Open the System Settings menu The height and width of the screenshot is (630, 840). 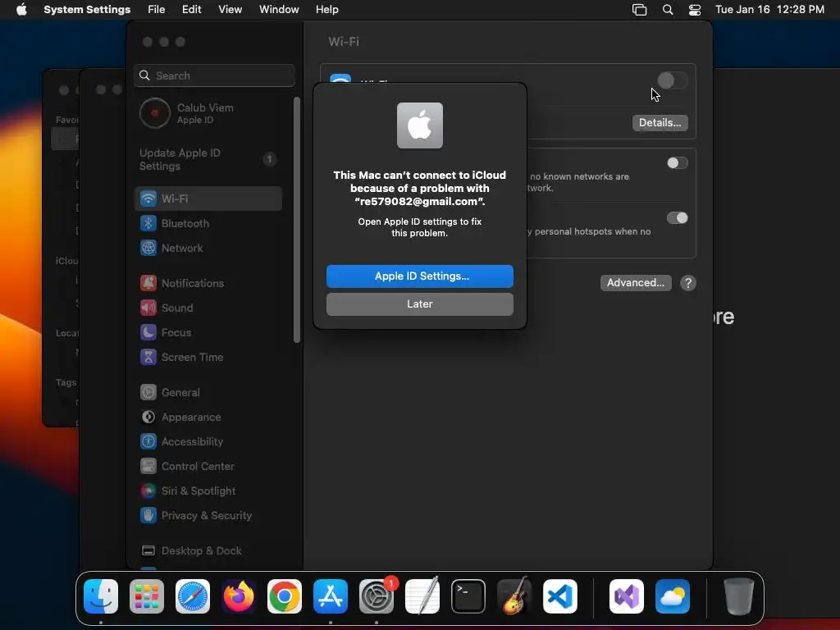tap(87, 10)
